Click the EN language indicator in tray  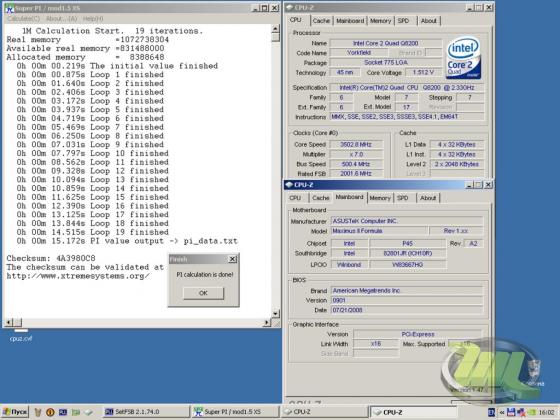[491, 412]
